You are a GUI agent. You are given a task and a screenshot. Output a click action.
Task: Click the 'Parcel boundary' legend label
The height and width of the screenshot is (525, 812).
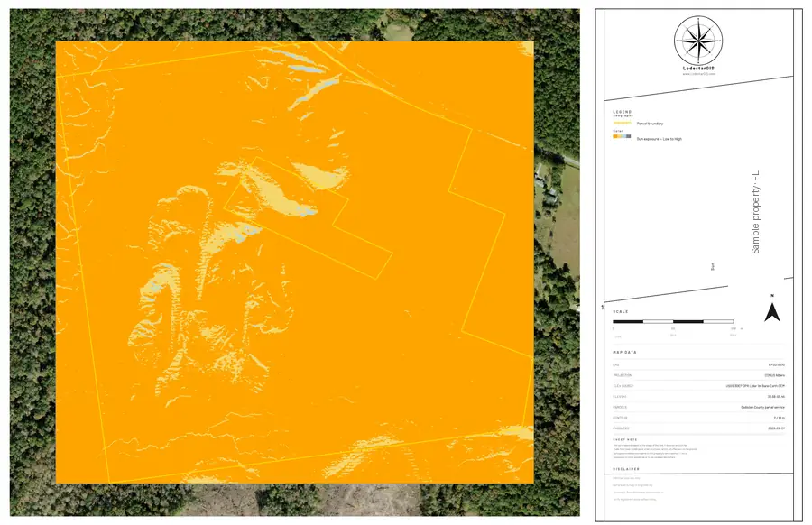pos(650,124)
